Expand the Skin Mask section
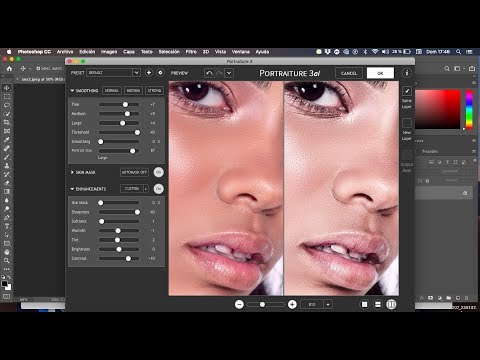The image size is (480, 360). pos(72,172)
